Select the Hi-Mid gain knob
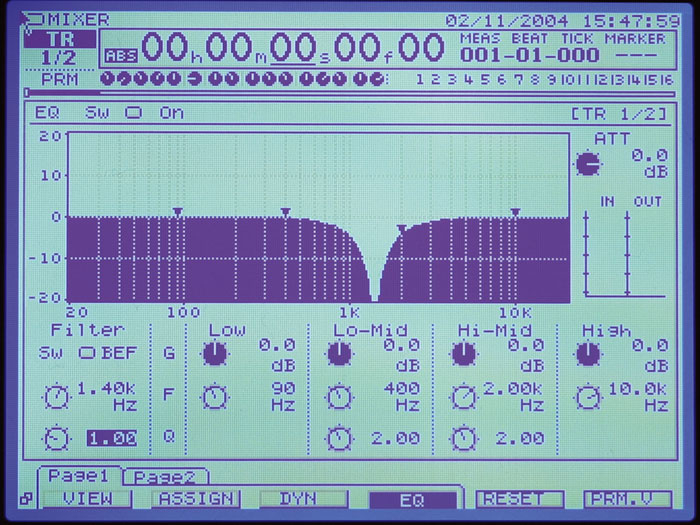 463,354
